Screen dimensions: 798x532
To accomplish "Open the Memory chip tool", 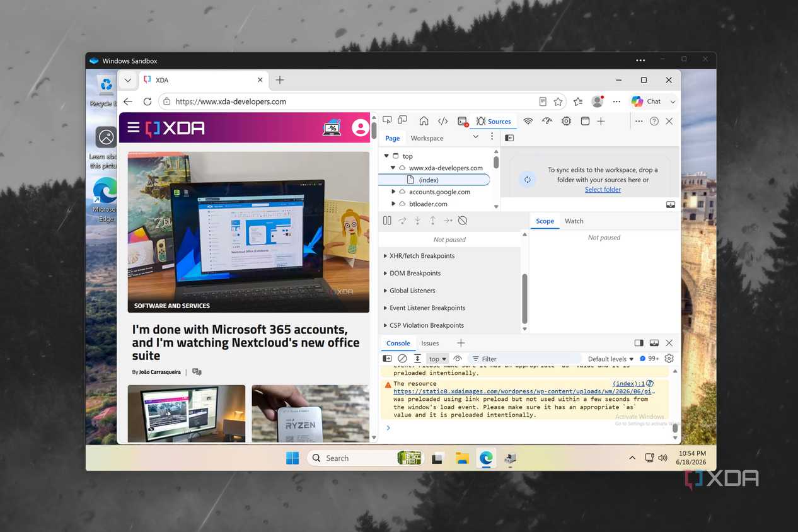I will 566,121.
